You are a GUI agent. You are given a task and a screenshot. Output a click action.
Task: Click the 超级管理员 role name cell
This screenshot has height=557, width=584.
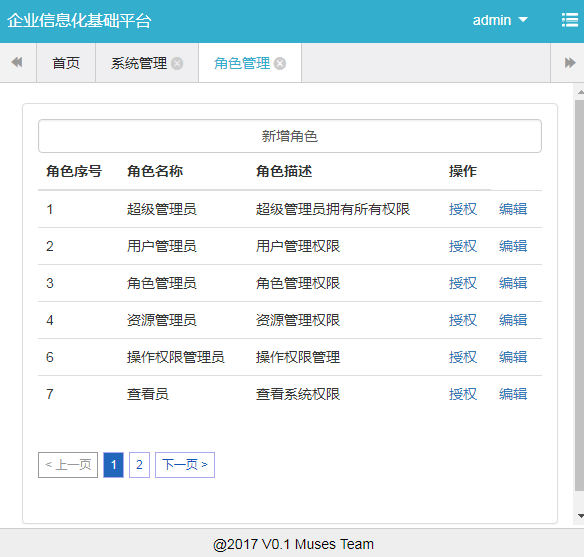click(x=162, y=209)
